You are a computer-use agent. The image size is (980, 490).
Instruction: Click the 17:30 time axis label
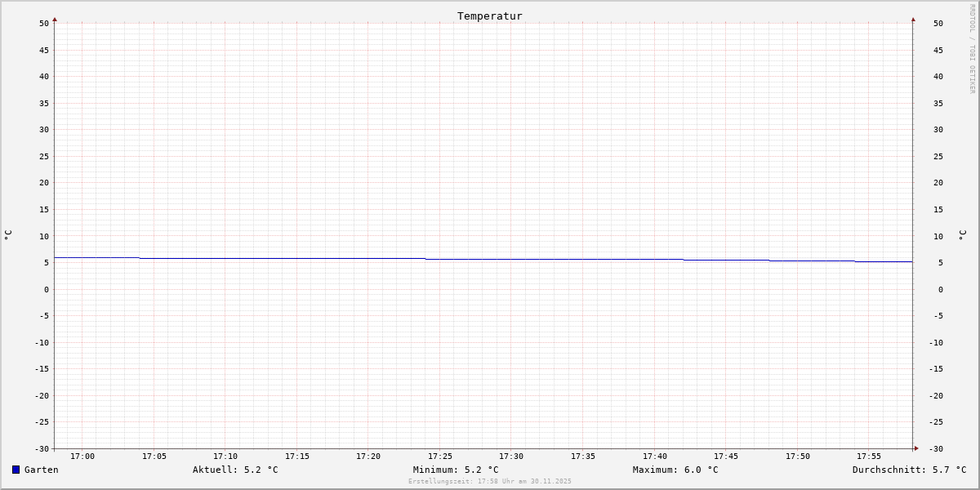pos(511,457)
